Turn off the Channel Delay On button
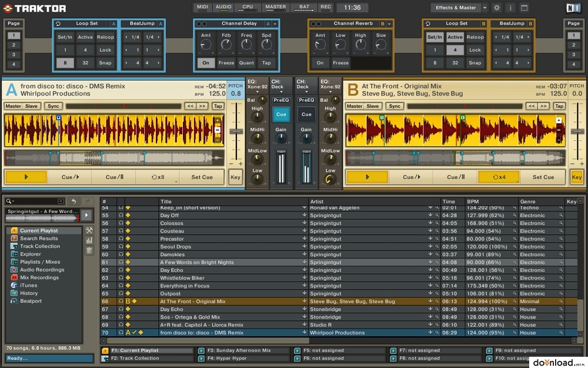This screenshot has width=588, height=368. [206, 63]
